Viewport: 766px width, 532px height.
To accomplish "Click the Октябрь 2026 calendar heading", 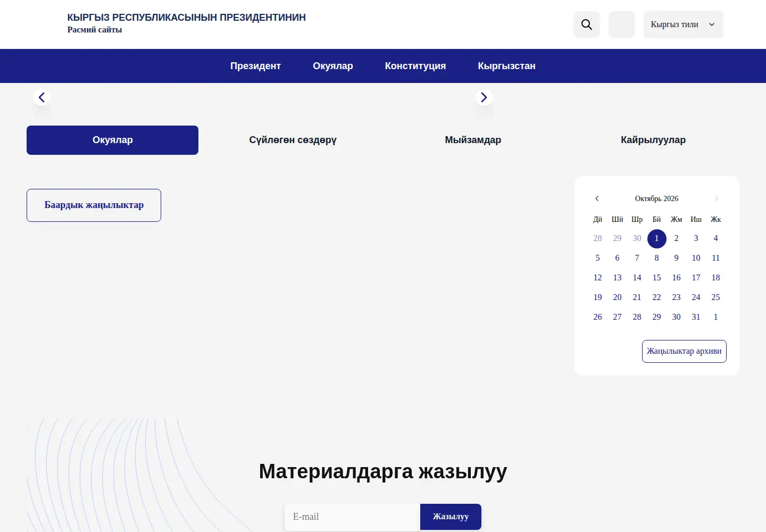I will point(656,198).
